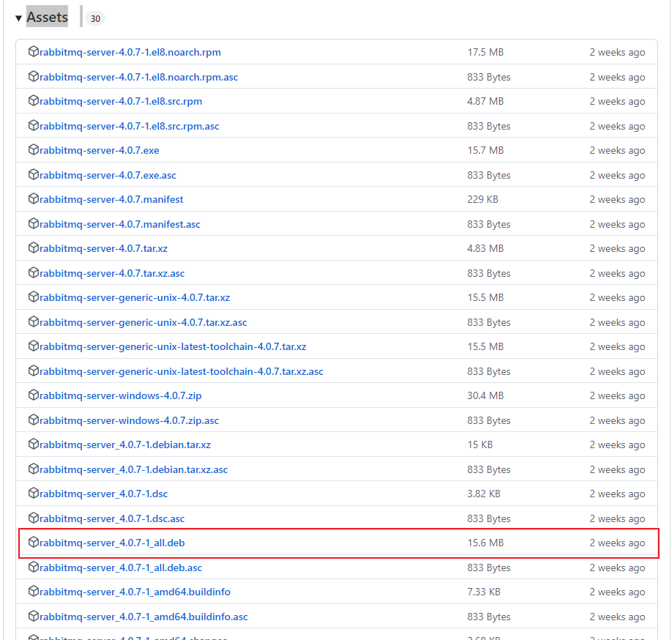Download generic-unix-latest-toolchain-4.0.7.tar.xz

[173, 347]
